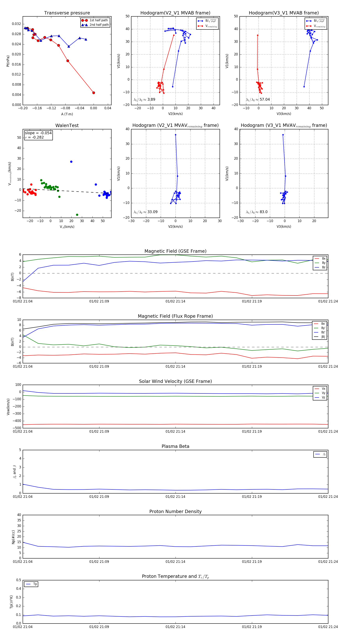Viewport: 351px width, 644px height.
Task: Click the "Proton Temperature and Te/Tp" title
Action: point(175,576)
